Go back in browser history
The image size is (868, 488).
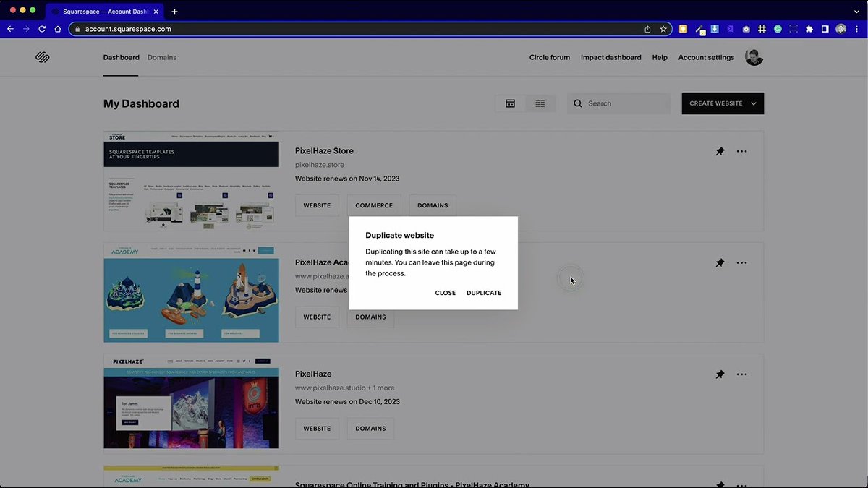click(x=10, y=29)
